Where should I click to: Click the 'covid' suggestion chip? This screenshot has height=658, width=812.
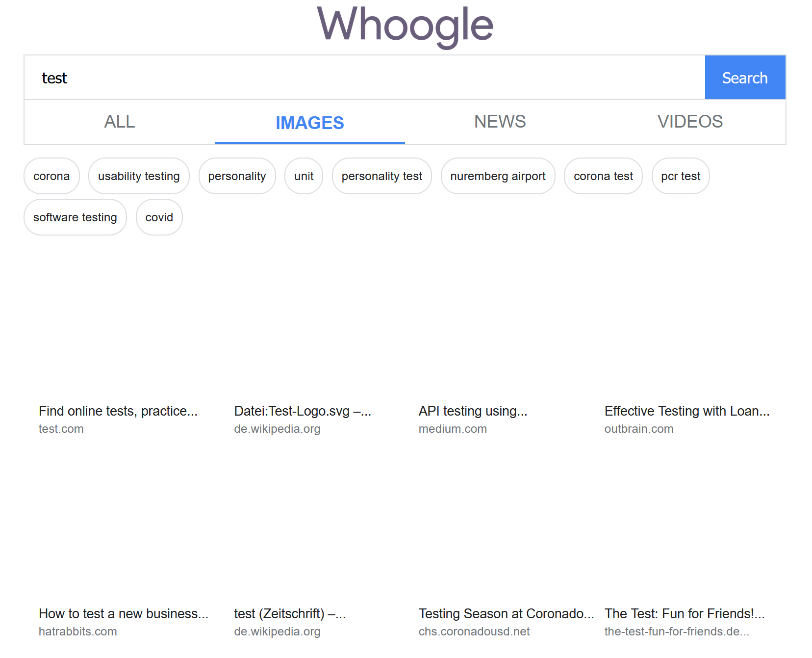click(x=159, y=217)
